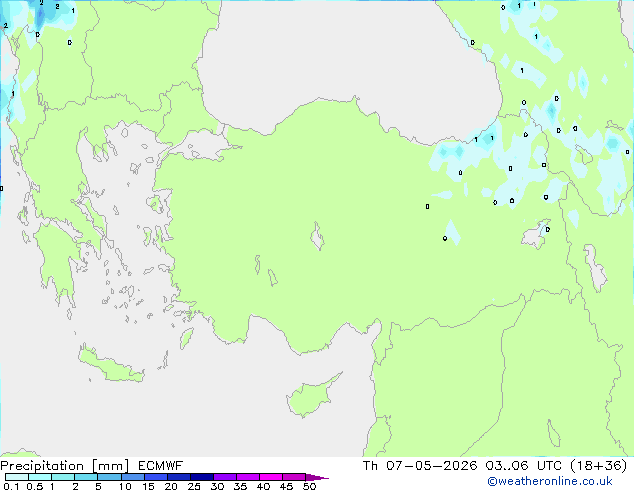The width and height of the screenshot is (634, 490).
Task: Click Lake Van in eastern Turkey
Action: pos(536,234)
